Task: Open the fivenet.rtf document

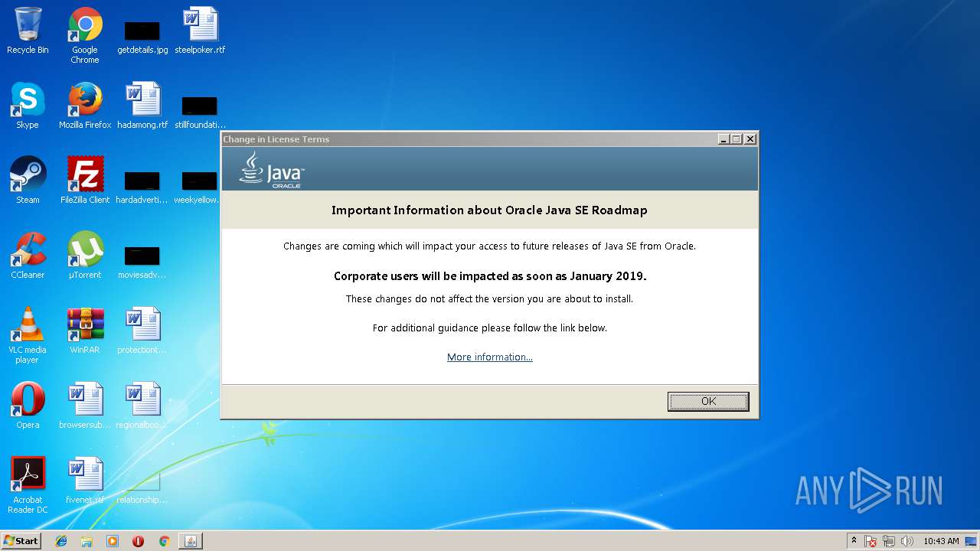Action: (85, 481)
